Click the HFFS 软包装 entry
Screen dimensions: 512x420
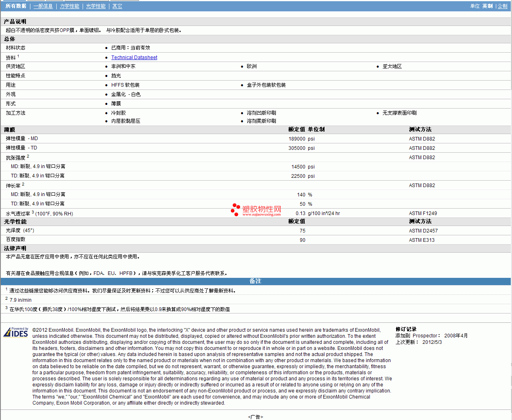pyautogui.click(x=125, y=85)
